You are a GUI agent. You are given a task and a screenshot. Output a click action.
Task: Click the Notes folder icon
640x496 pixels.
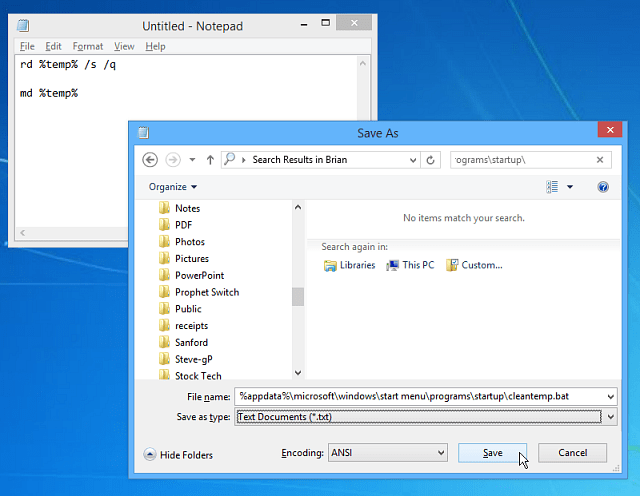click(x=164, y=208)
